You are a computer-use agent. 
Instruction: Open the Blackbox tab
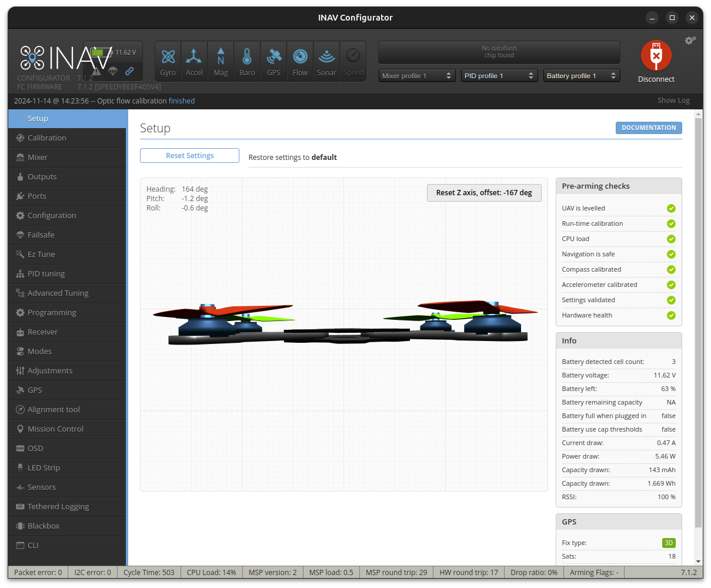tap(67, 526)
